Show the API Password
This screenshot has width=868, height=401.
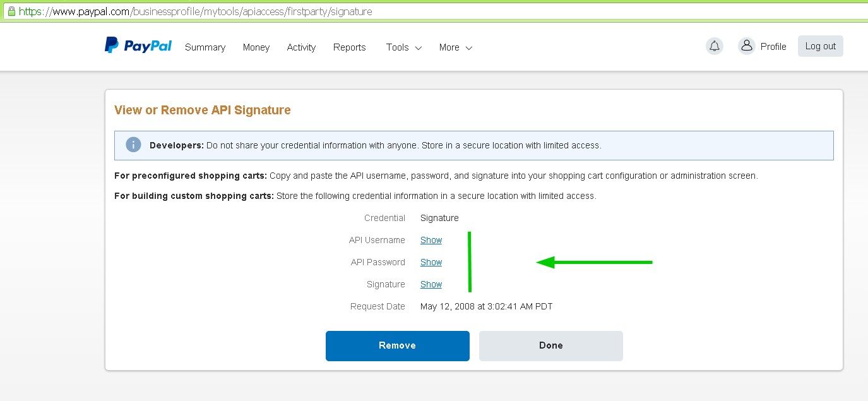click(431, 262)
